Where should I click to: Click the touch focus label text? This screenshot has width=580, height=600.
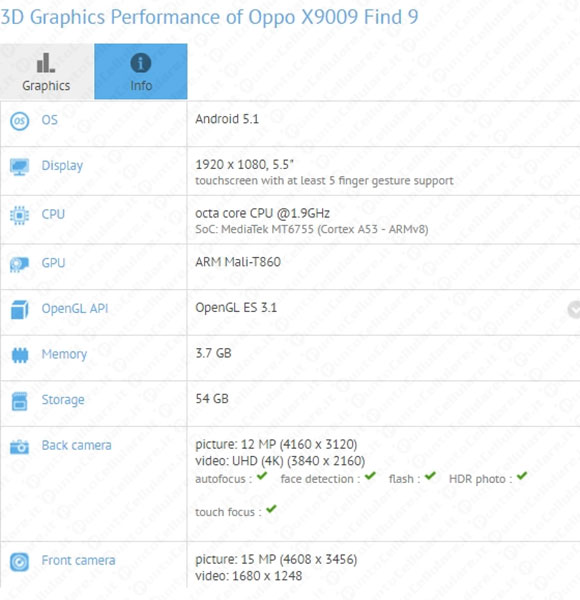(x=228, y=512)
